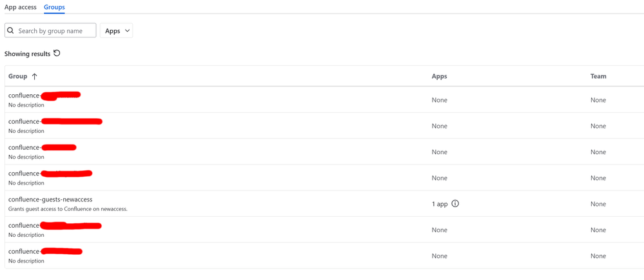
Task: Open the Apps filter dropdown
Action: [116, 30]
